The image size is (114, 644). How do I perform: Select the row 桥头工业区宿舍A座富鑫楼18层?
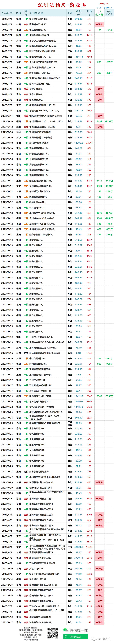click(x=57, y=574)
